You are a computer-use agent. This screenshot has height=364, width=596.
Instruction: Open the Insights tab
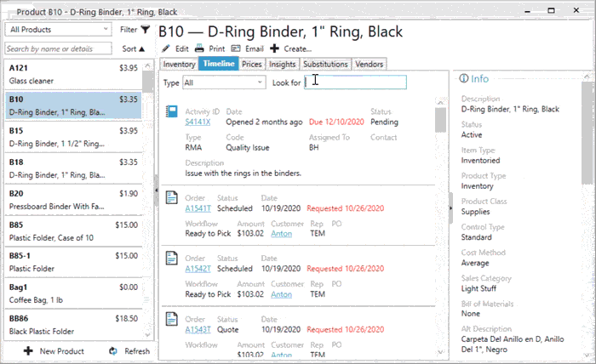tap(282, 64)
